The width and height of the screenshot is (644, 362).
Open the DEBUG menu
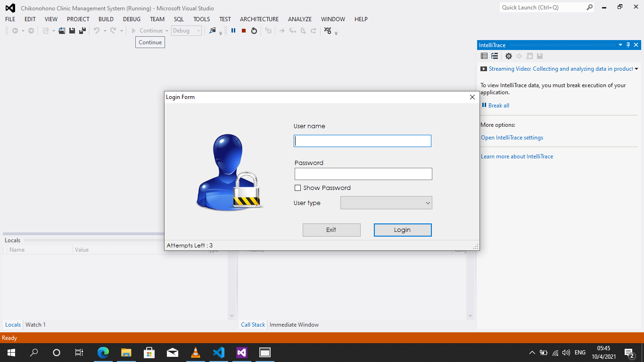(x=132, y=19)
